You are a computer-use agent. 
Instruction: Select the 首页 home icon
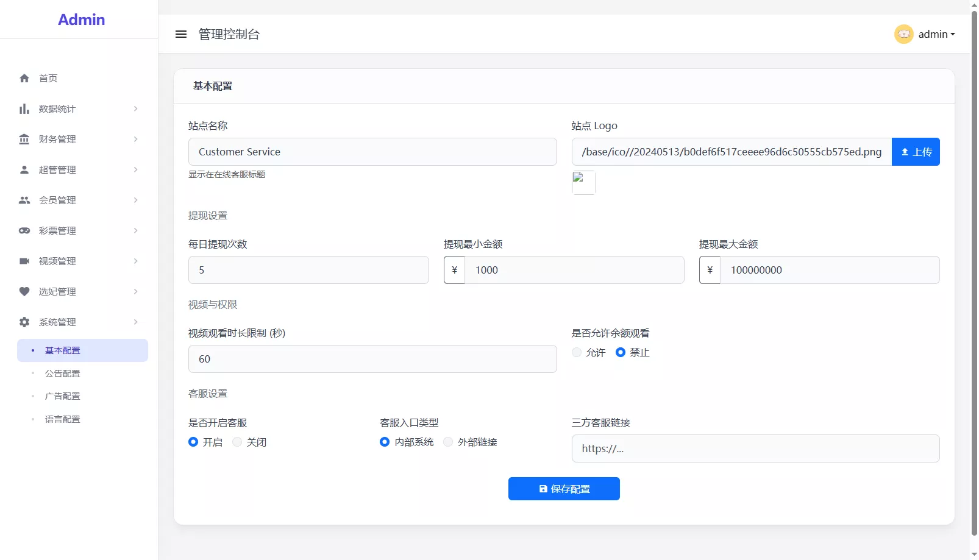(24, 78)
